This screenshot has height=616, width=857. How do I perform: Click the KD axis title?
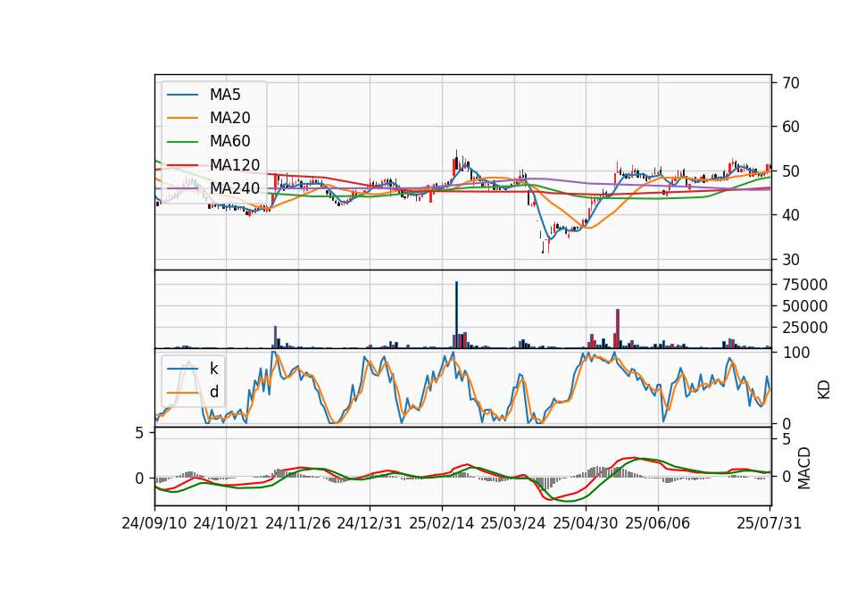point(824,389)
